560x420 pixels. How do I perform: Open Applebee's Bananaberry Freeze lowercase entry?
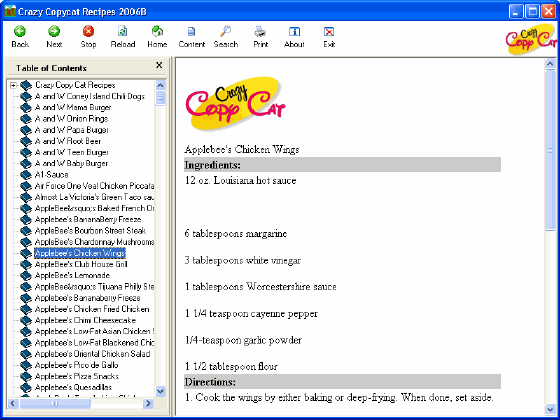pos(88,298)
